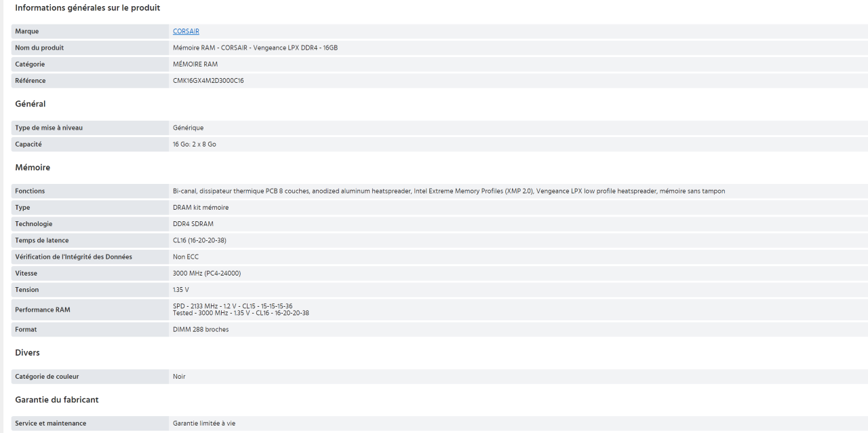Select the 'DDR4 SDRAM' value
868x433 pixels.
pyautogui.click(x=193, y=223)
